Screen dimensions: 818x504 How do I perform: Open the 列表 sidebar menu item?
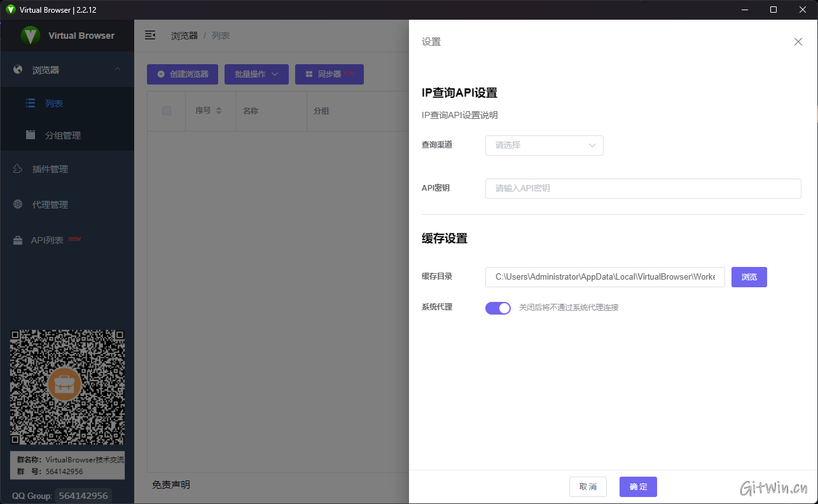click(x=54, y=104)
